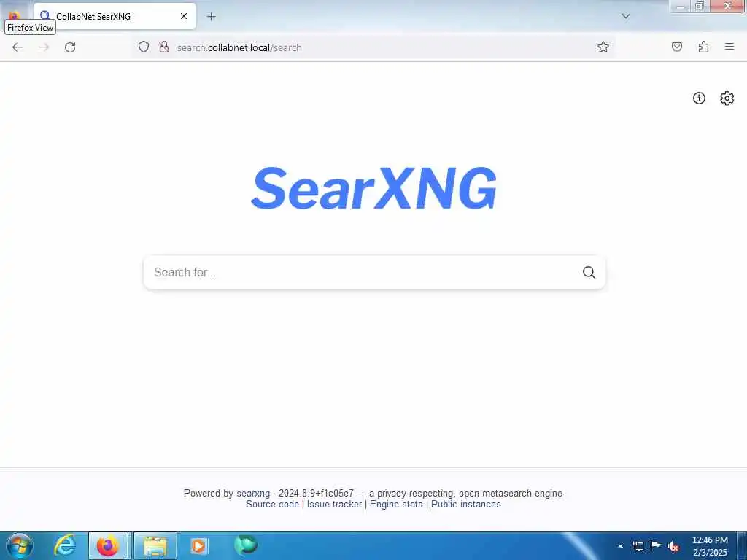This screenshot has height=560, width=747.
Task: Open the Windows Start menu orb
Action: 20,545
